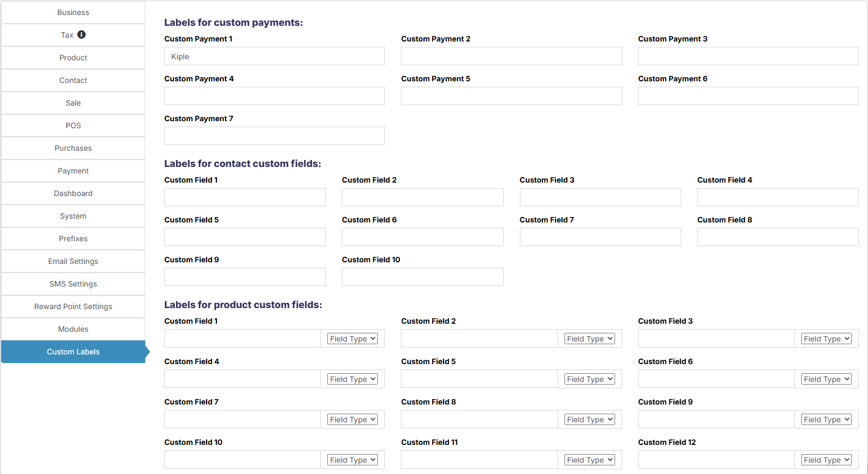Focus the Custom Payment 5 text field
Viewport: 868px width, 474px height.
pyautogui.click(x=511, y=96)
